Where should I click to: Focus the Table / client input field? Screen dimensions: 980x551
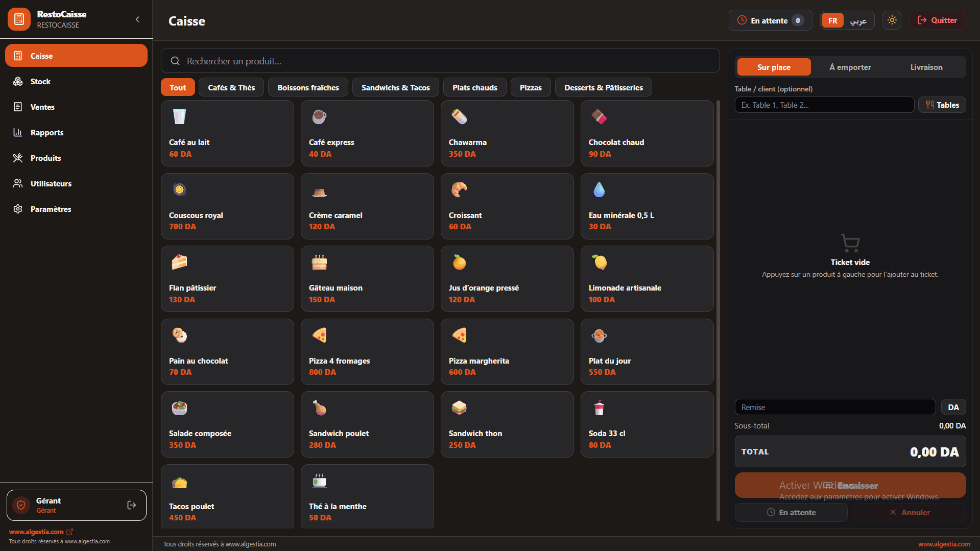[x=824, y=105]
